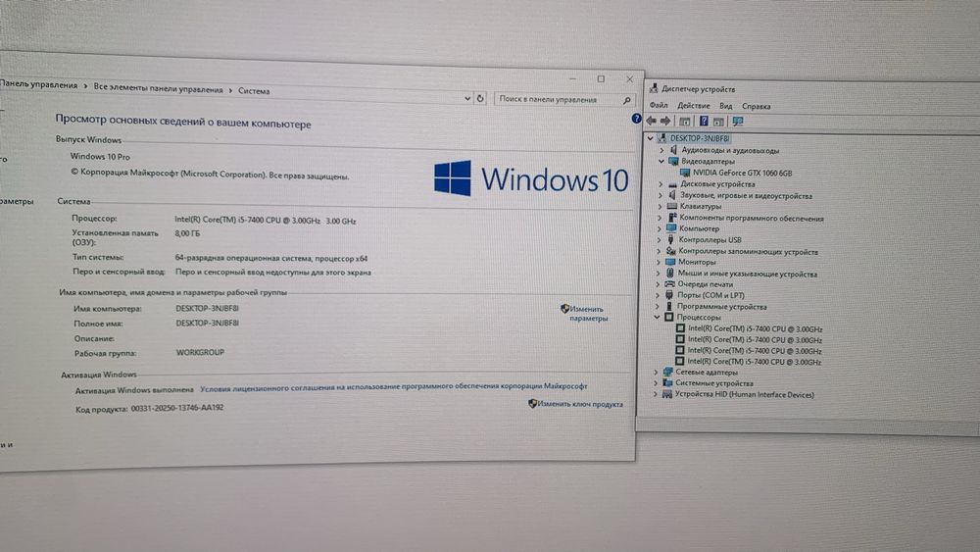980x552 pixels.
Task: Click the Система breadcrumb
Action: pyautogui.click(x=254, y=91)
